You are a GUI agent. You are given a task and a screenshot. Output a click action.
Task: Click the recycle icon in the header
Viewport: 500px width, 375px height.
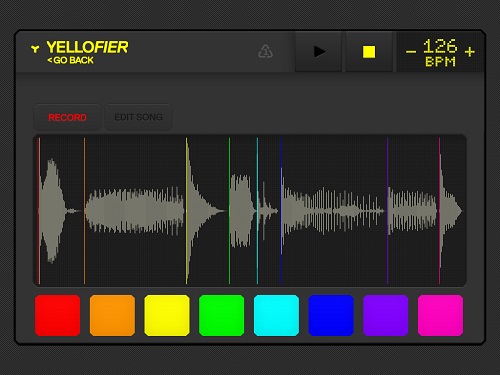266,52
